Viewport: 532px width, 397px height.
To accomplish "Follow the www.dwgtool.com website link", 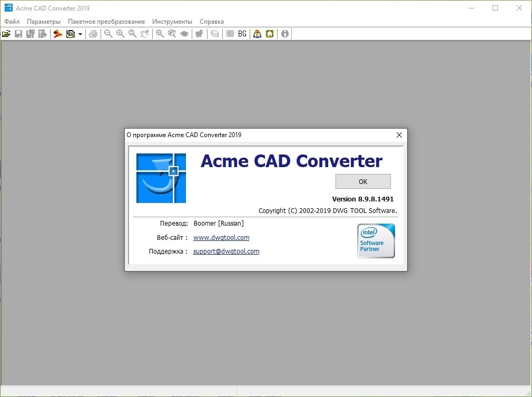I will coord(221,238).
